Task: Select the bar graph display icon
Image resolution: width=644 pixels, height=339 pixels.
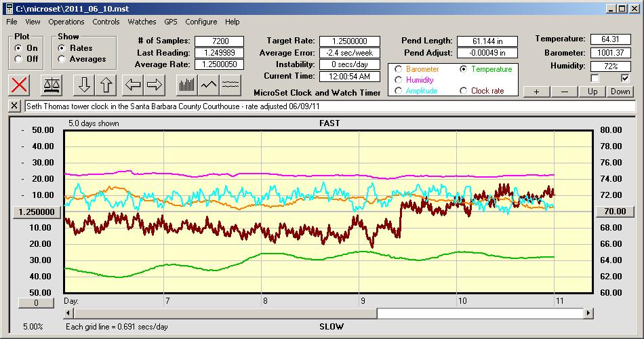Action: coord(187,85)
